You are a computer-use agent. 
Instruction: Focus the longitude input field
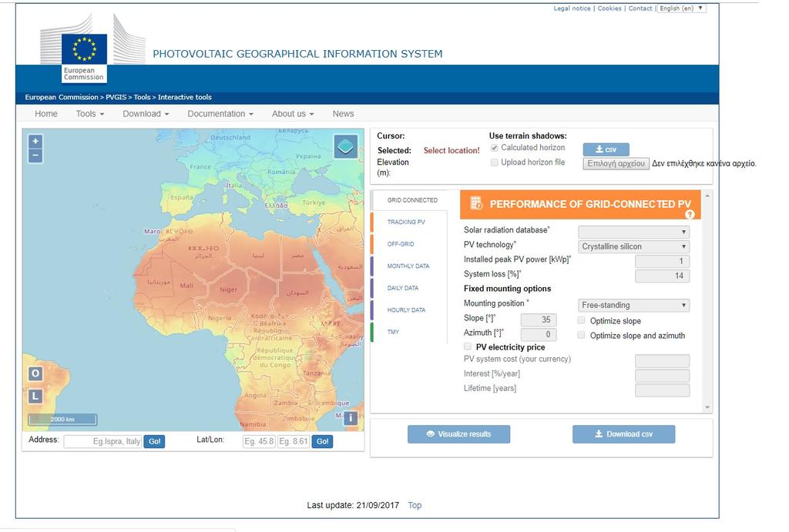294,441
